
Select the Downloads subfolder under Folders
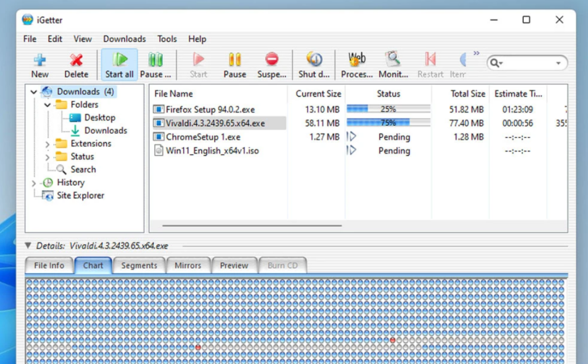tap(106, 130)
